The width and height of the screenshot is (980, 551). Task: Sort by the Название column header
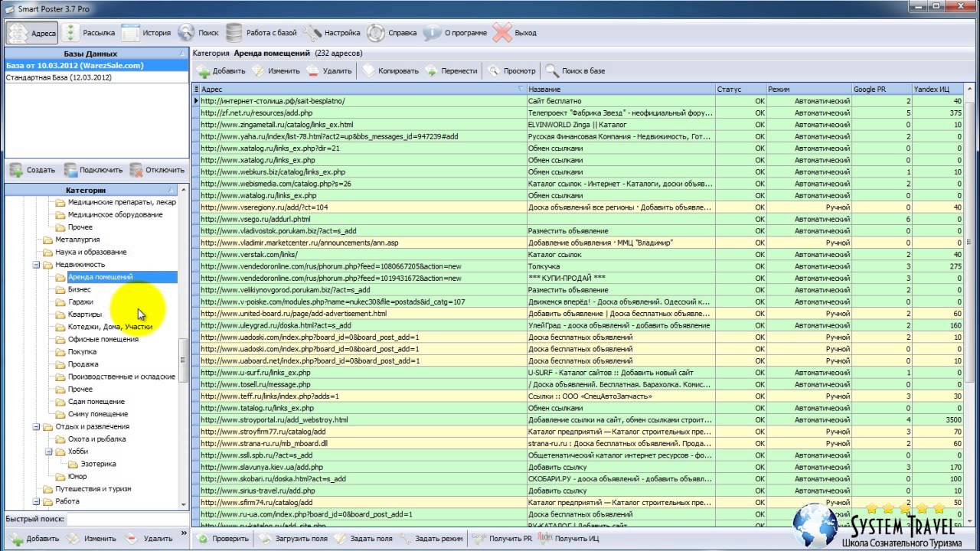pos(620,90)
